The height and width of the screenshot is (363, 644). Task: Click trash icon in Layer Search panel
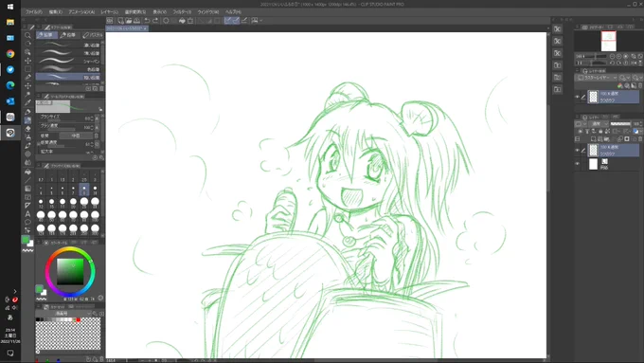[640, 85]
